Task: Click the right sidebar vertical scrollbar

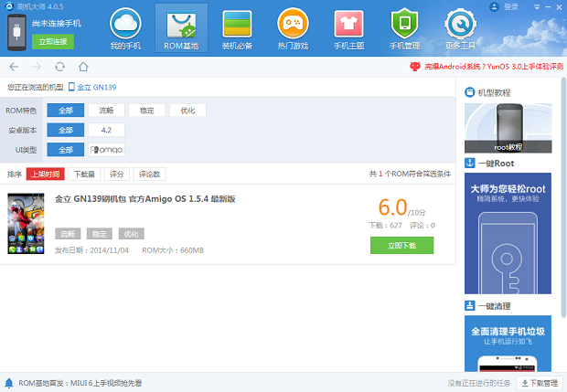Action: pos(563,197)
